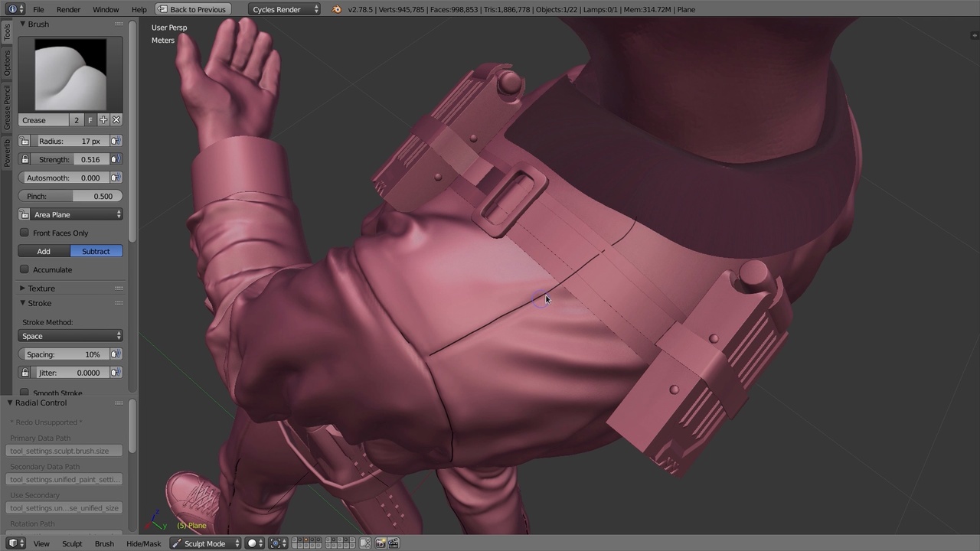Collapse the Radial Control panel

click(x=11, y=403)
